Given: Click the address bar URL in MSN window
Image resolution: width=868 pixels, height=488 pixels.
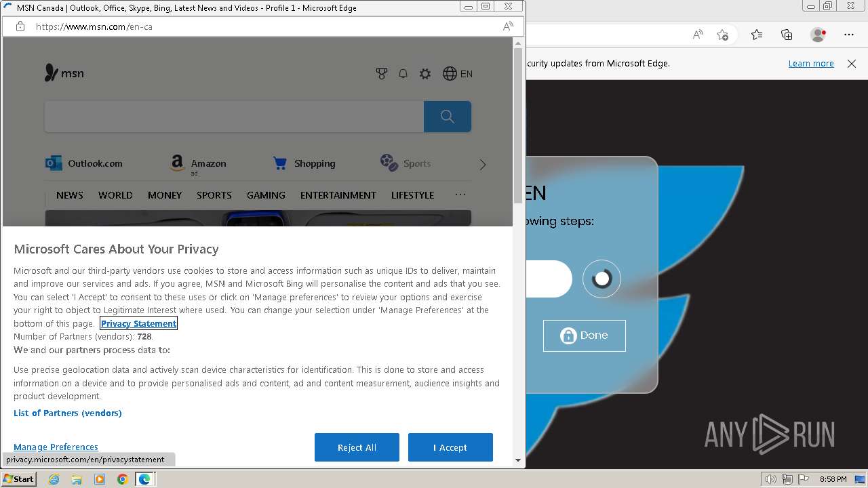Looking at the screenshot, I should (x=94, y=26).
